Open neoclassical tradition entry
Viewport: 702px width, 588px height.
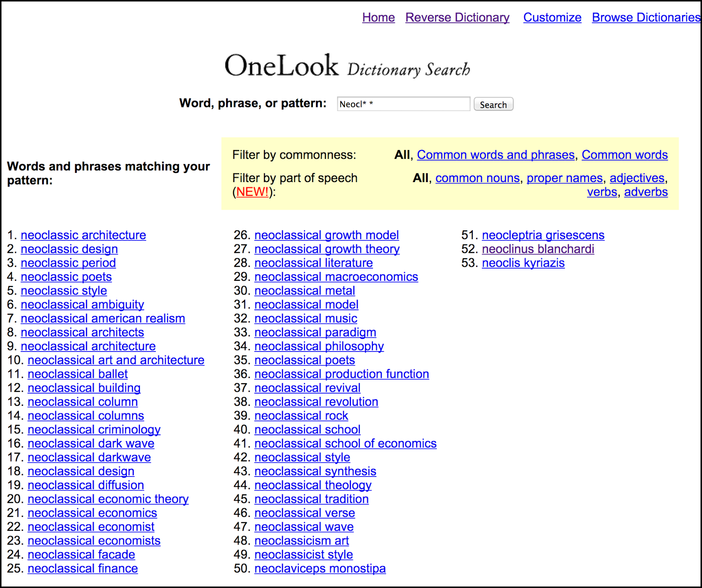pos(312,499)
